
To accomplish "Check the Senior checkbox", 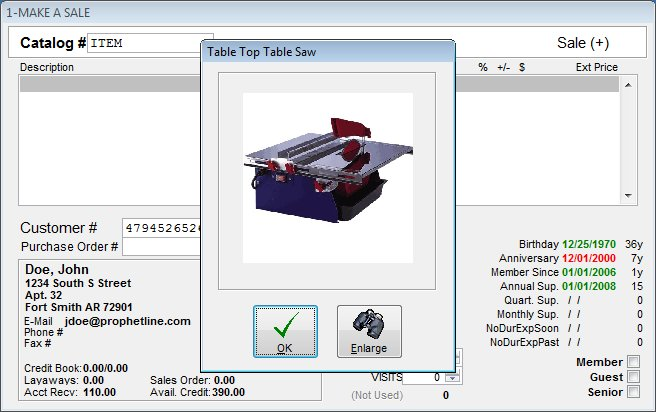I will point(632,392).
